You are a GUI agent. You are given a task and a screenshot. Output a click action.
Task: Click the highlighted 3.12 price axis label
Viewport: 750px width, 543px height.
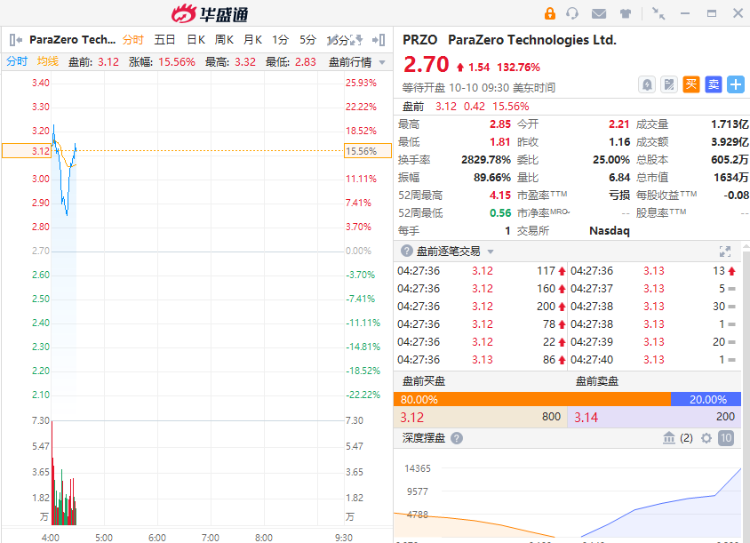point(27,151)
